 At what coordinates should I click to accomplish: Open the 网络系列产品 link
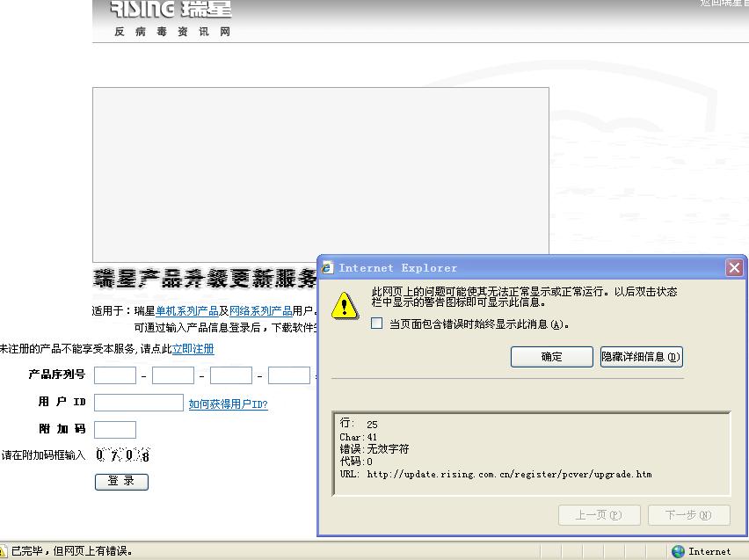pos(261,311)
